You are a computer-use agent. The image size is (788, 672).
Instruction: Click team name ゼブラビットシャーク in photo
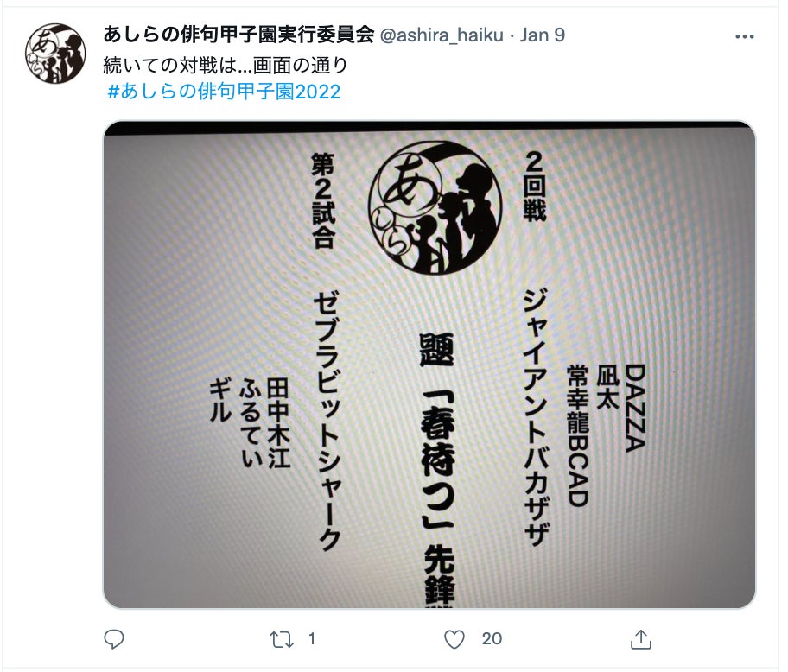[x=327, y=420]
